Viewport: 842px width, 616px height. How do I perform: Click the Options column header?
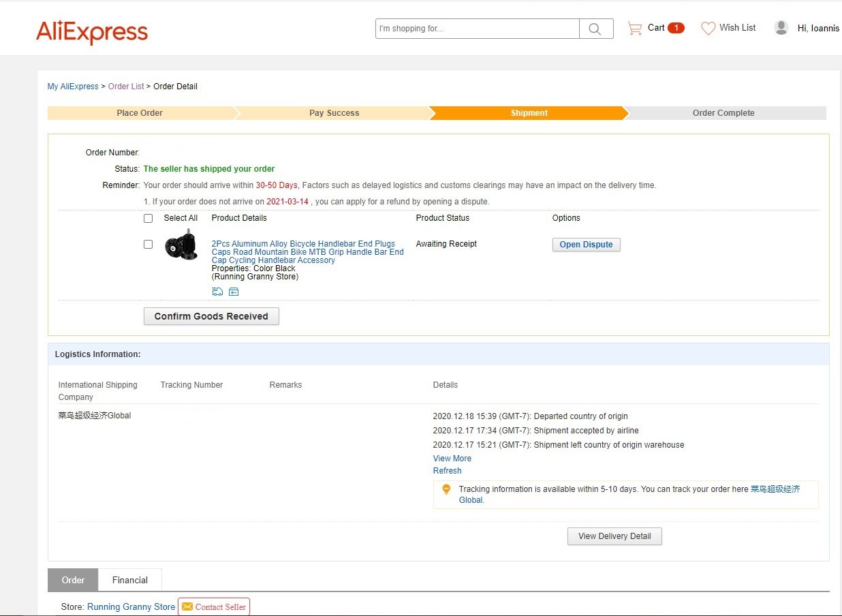coord(566,218)
